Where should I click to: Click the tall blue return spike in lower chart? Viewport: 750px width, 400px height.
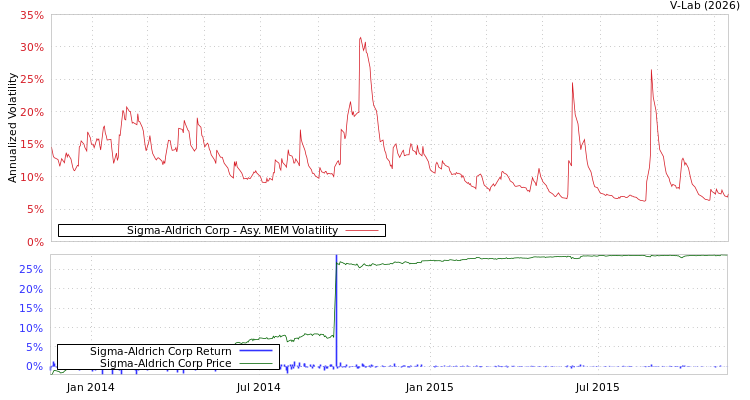[336, 300]
